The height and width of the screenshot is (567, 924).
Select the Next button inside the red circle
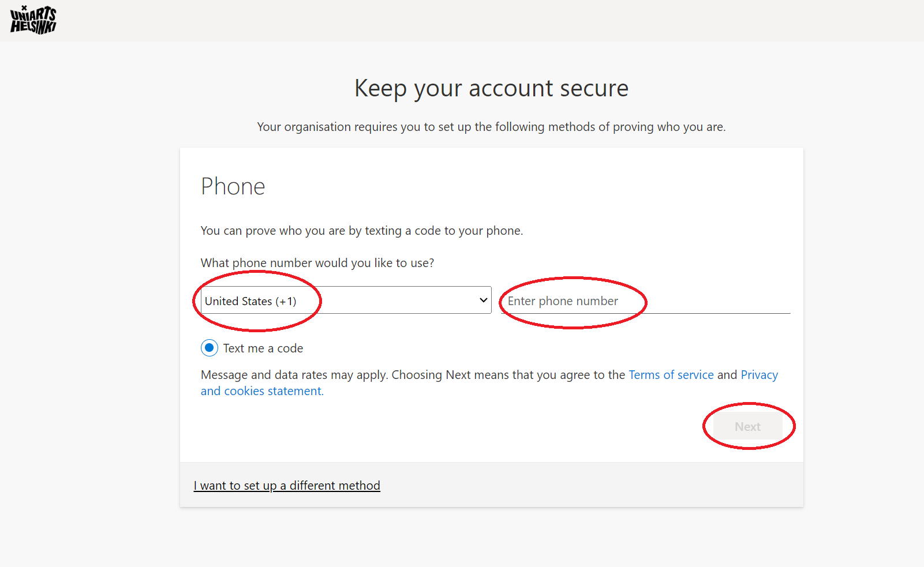pyautogui.click(x=747, y=426)
